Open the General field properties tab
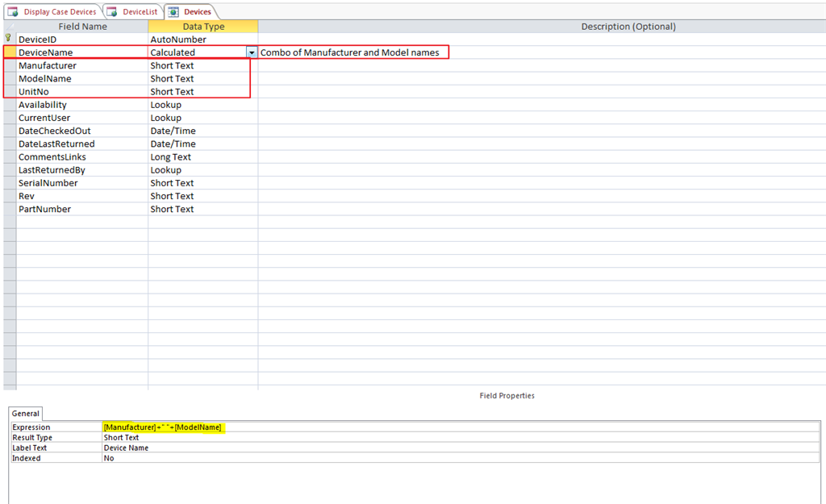The image size is (826, 504). 25,414
